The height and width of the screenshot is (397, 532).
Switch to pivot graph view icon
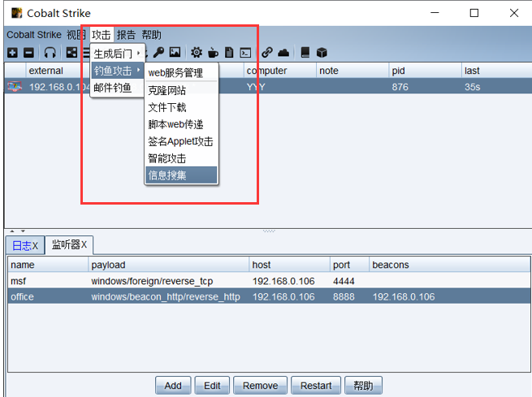71,53
